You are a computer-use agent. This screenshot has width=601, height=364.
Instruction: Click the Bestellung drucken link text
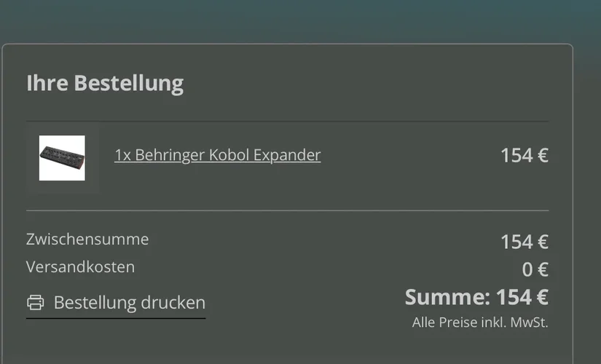click(130, 302)
